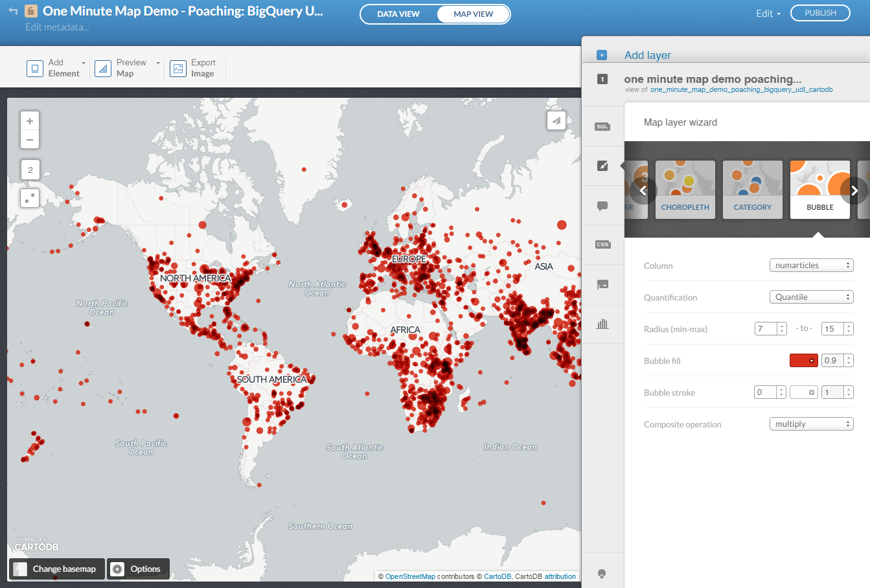Open the numarticles Column dropdown
The height and width of the screenshot is (588, 870).
811,265
